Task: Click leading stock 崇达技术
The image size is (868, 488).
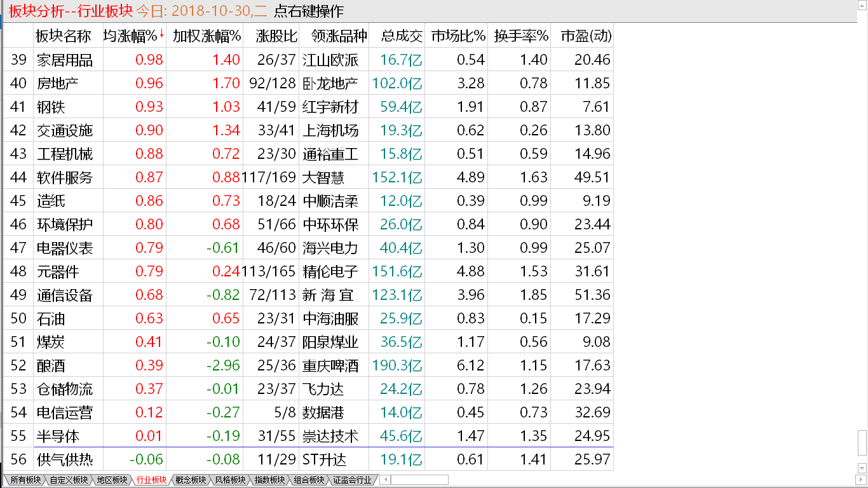Action: pyautogui.click(x=330, y=436)
